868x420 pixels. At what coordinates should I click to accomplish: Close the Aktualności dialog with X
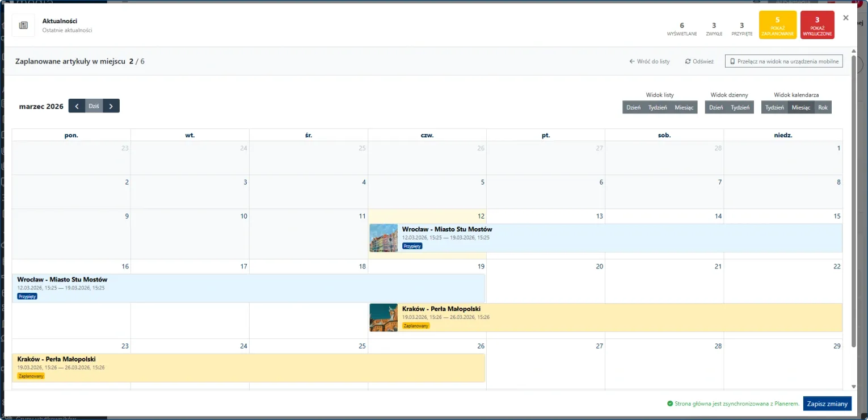(846, 18)
